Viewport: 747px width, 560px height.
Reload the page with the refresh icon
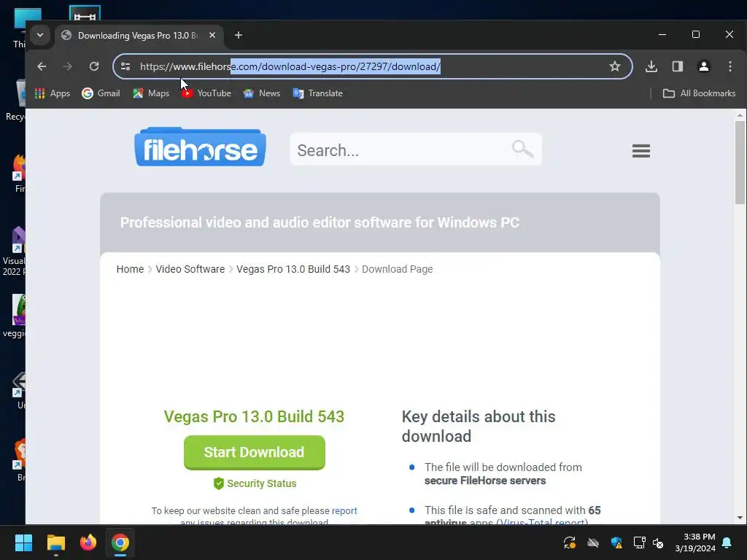(94, 66)
